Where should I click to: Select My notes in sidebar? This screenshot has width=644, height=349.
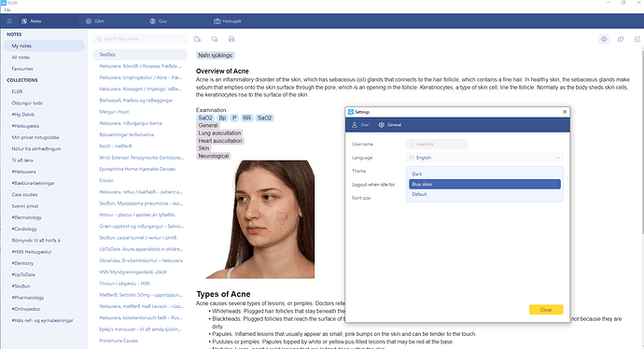pyautogui.click(x=45, y=46)
